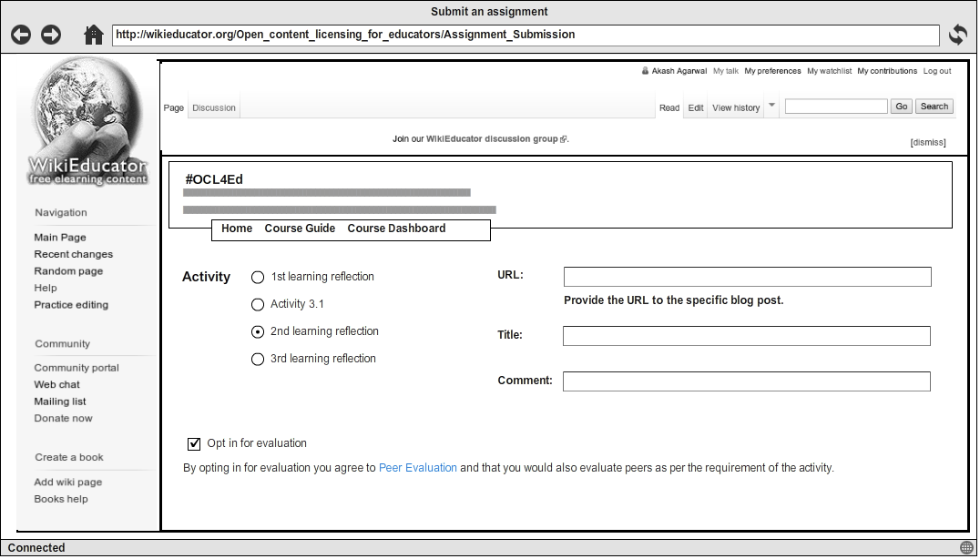This screenshot has height=559, width=980.
Task: Open Add wiki page link
Action: coord(68,483)
